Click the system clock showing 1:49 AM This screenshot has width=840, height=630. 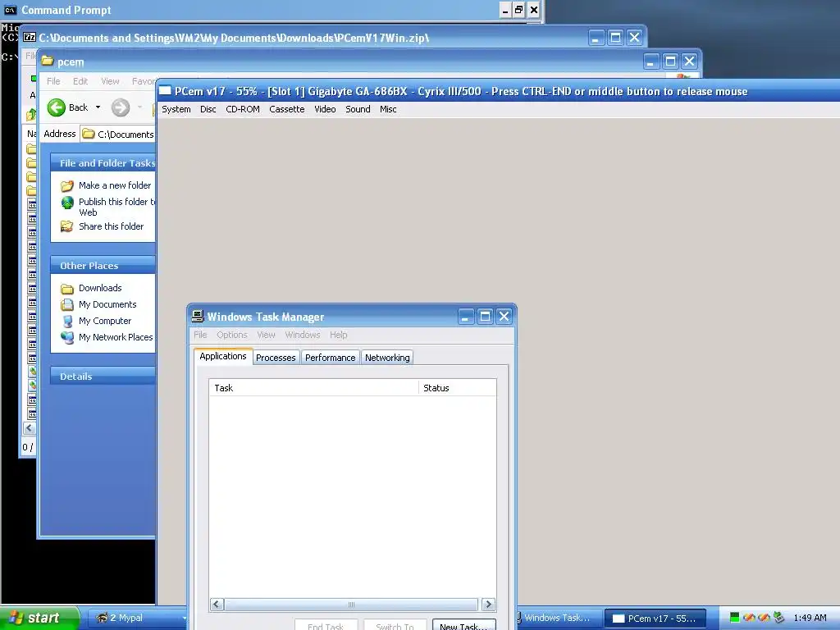[x=810, y=618]
